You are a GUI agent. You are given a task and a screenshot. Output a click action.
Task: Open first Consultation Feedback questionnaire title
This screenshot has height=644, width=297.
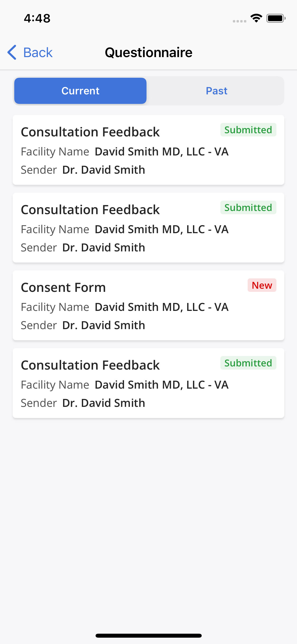click(90, 132)
